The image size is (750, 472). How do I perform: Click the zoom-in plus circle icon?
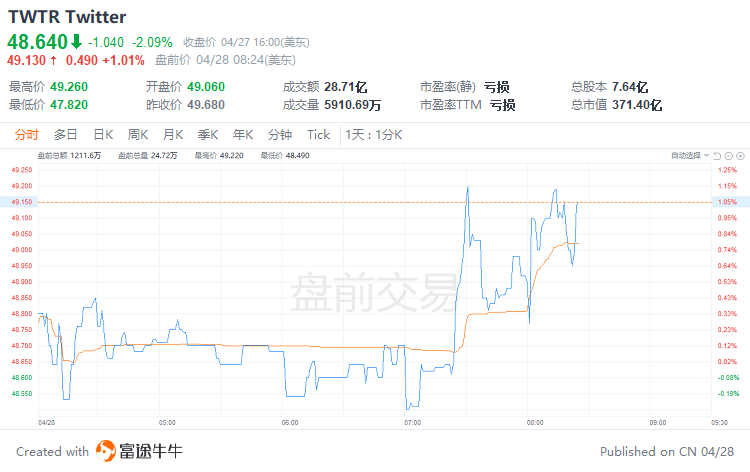click(x=740, y=156)
